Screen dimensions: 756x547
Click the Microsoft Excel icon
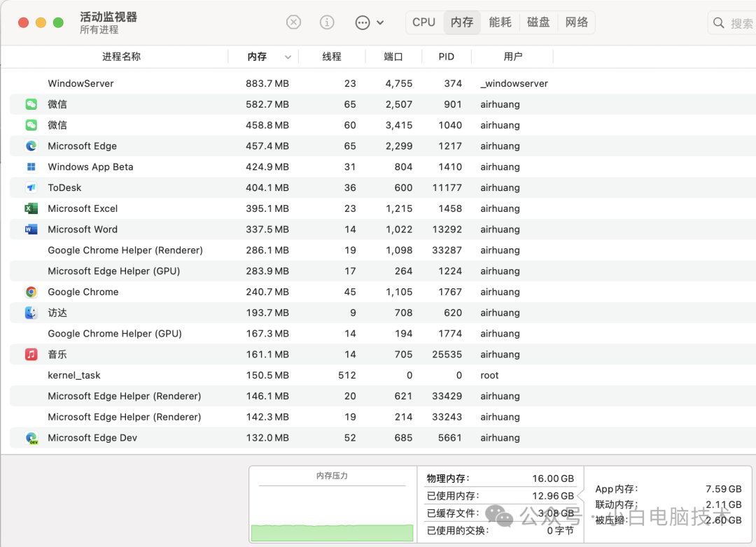(31, 208)
